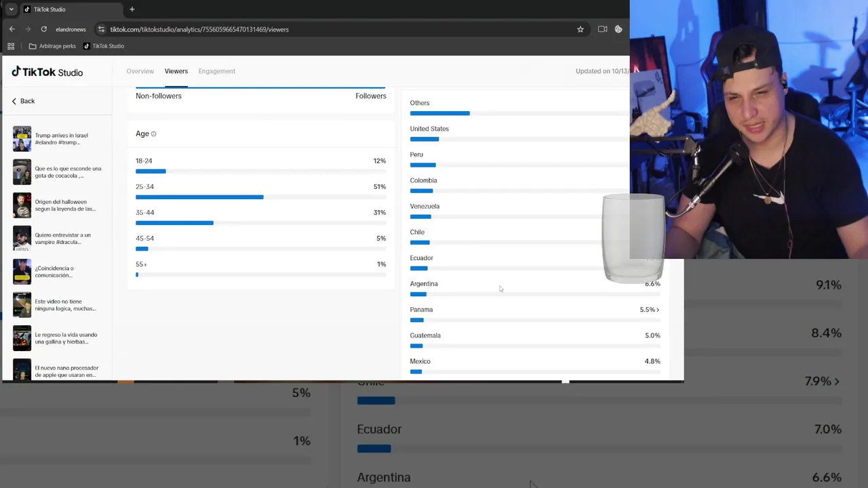This screenshot has height=488, width=868.
Task: Switch to the Engagement tab
Action: click(217, 71)
